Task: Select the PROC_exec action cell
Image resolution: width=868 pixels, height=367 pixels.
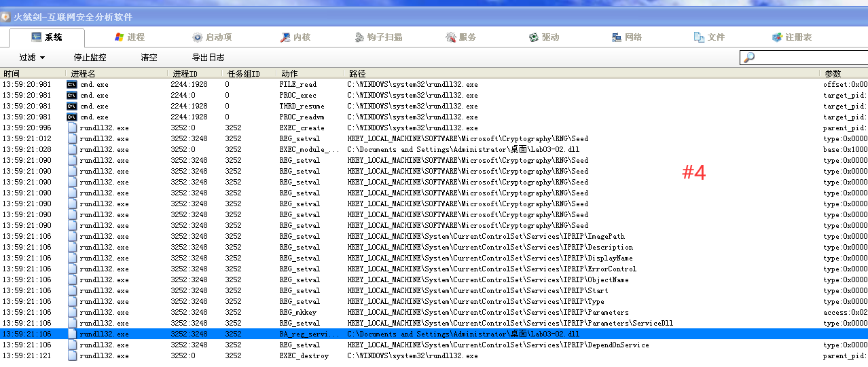Action: [298, 96]
